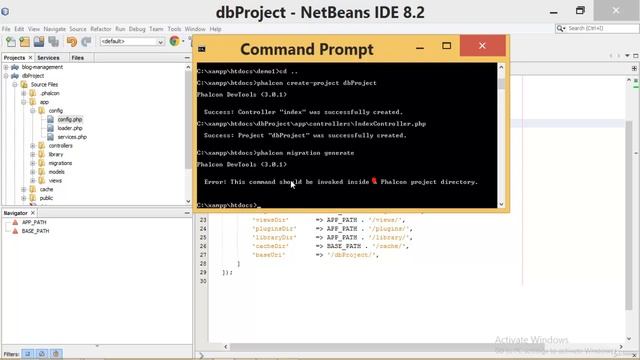
Task: Expand the .phalcon folder
Action: [x=24, y=93]
